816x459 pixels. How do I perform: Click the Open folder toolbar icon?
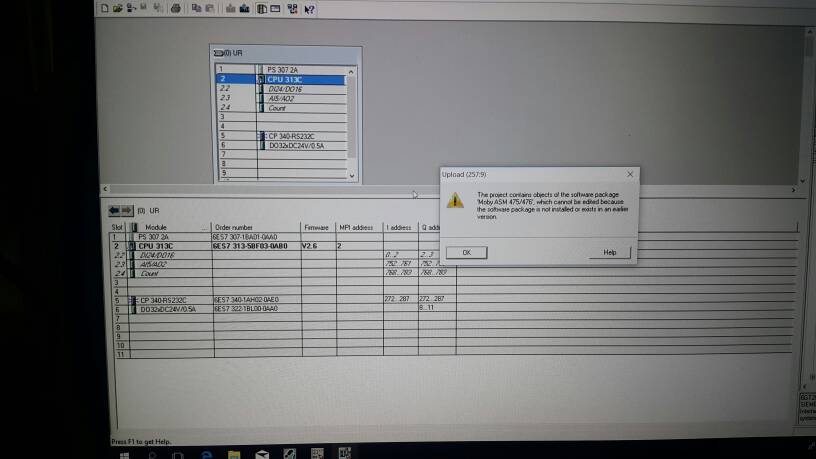[x=118, y=8]
